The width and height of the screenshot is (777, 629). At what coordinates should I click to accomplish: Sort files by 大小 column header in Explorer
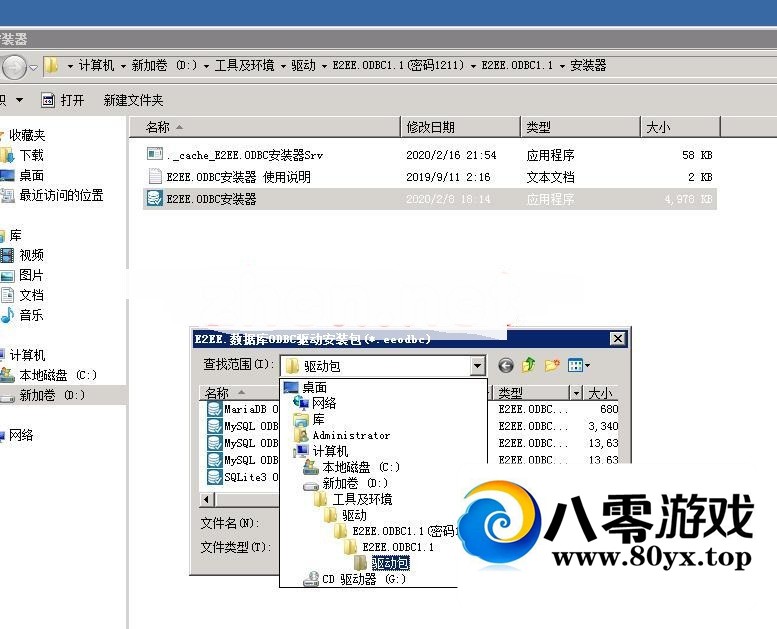point(680,127)
